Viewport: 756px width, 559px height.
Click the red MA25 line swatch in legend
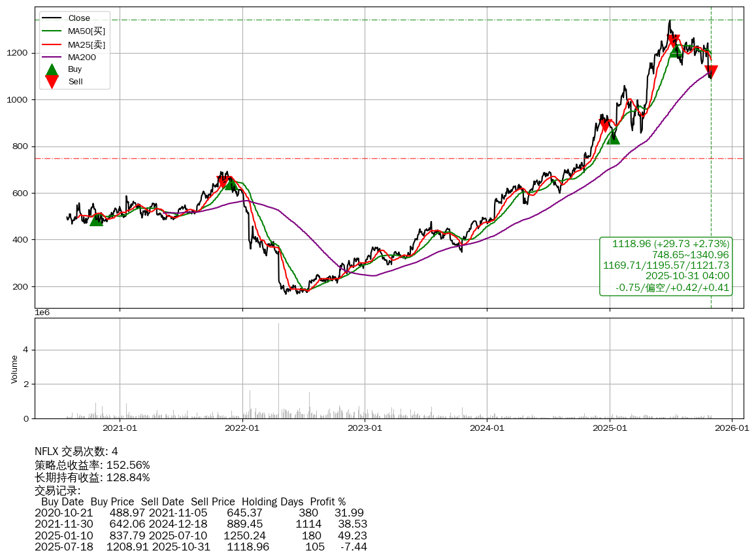[52, 44]
